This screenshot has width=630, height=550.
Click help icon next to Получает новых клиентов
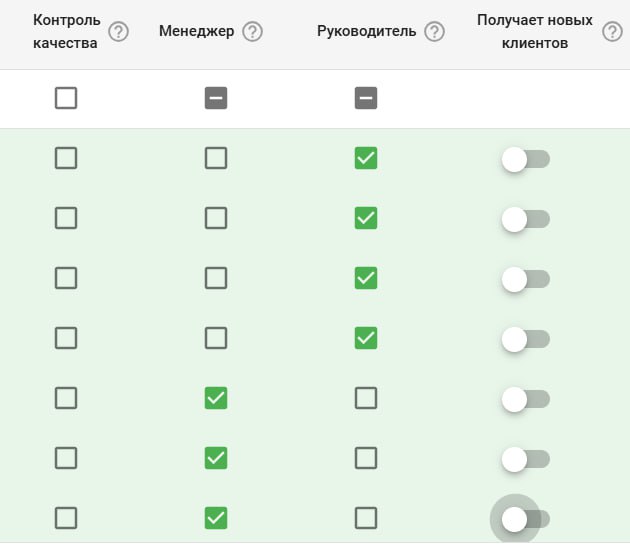tap(612, 32)
